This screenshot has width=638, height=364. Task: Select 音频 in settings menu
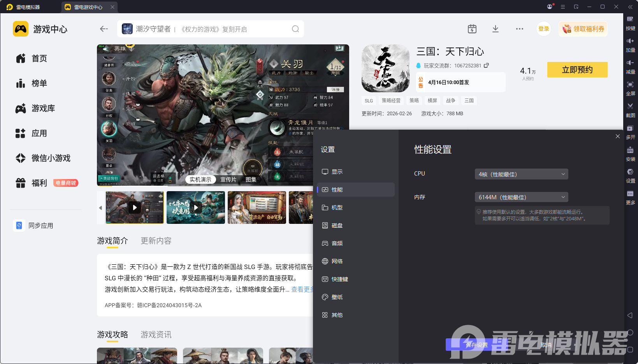click(356, 243)
